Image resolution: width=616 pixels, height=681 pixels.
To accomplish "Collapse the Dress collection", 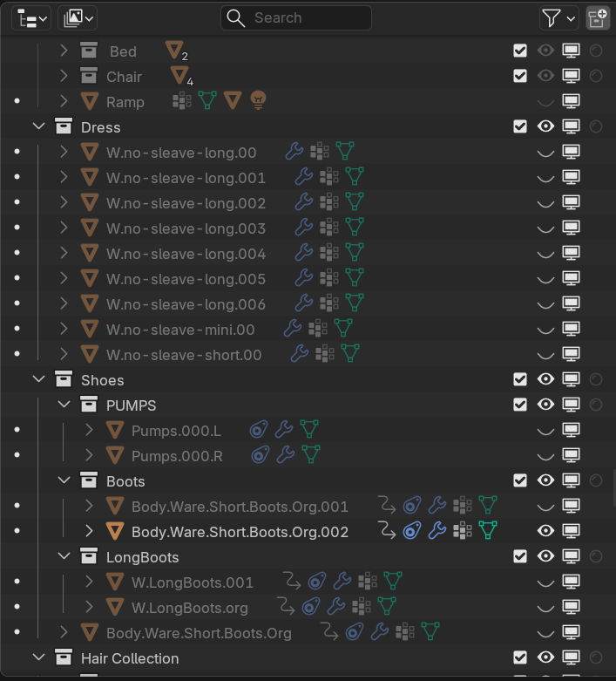I will [38, 127].
